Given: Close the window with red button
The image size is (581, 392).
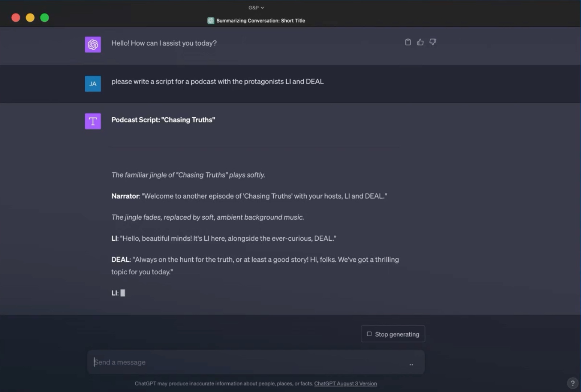Looking at the screenshot, I should [16, 18].
